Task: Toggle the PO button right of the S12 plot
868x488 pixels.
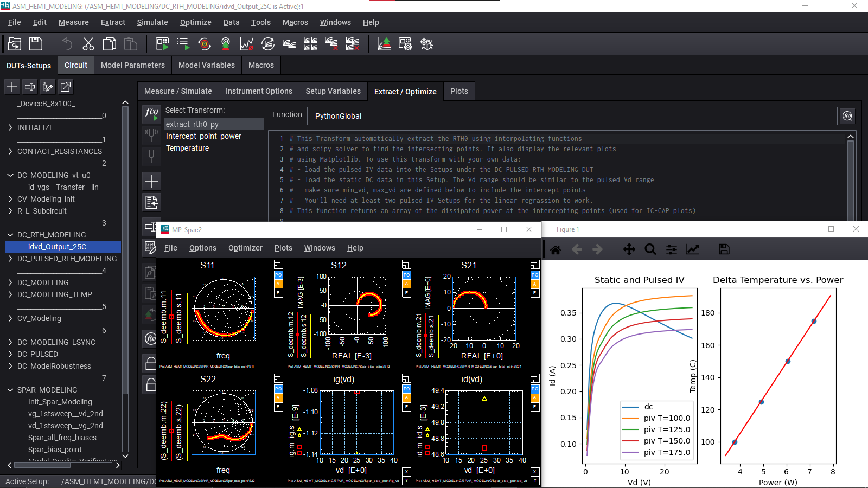Action: (x=406, y=275)
